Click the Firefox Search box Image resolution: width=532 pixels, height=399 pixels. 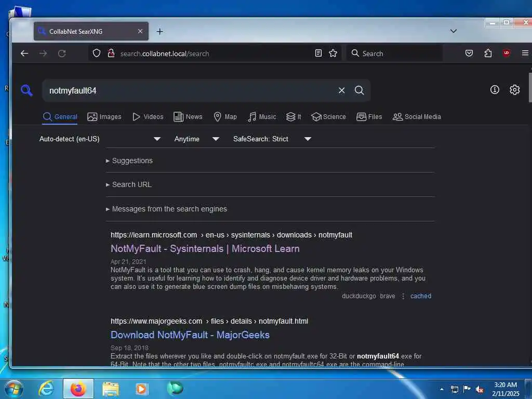tap(395, 54)
